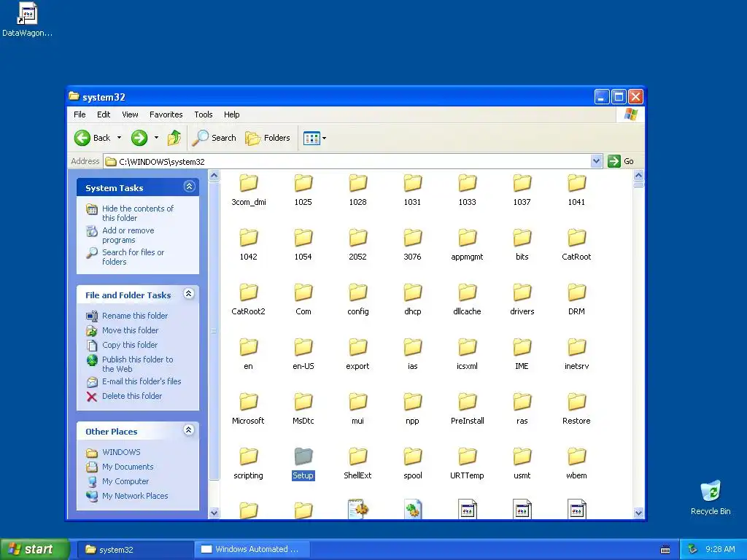
Task: Click Add or remove programs
Action: 128,236
